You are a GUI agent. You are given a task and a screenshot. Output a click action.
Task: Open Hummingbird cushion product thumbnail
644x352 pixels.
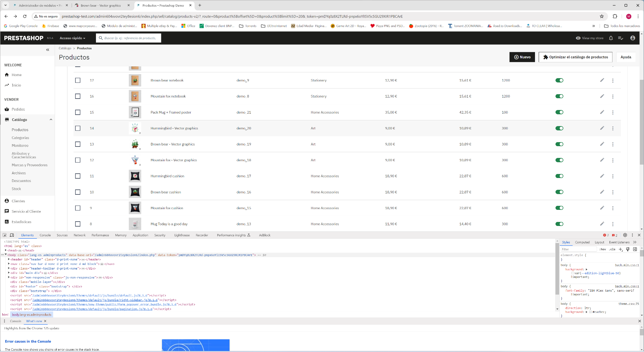point(135,176)
